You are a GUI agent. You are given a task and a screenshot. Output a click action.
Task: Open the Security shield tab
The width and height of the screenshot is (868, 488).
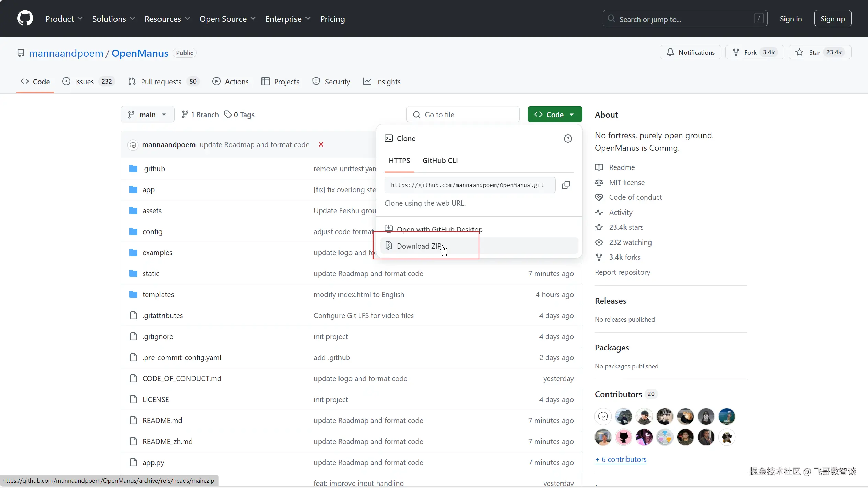pyautogui.click(x=331, y=82)
